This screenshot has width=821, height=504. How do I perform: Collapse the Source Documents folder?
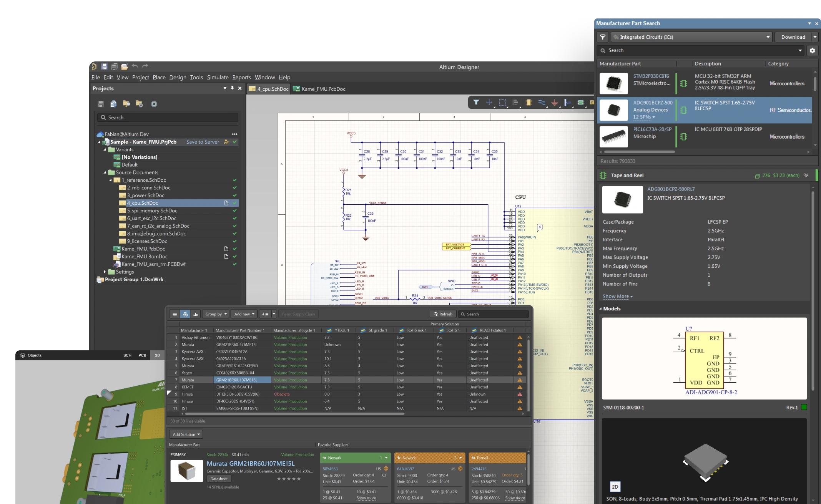pyautogui.click(x=105, y=172)
